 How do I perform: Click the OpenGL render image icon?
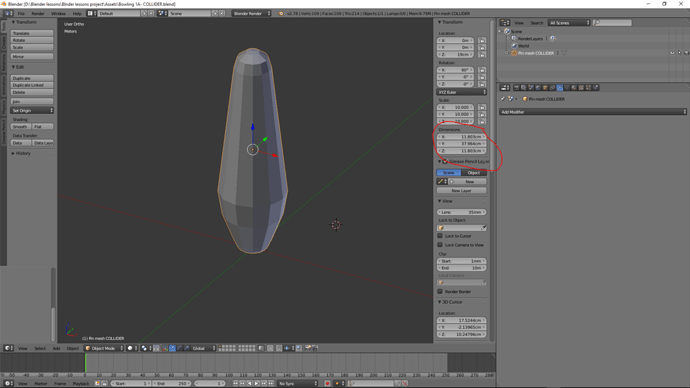(x=308, y=348)
